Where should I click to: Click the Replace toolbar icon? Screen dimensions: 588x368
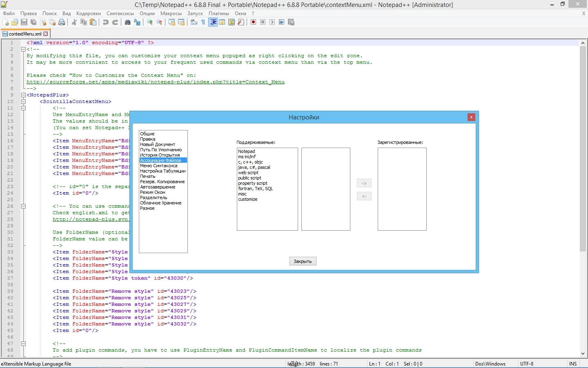coord(137,22)
